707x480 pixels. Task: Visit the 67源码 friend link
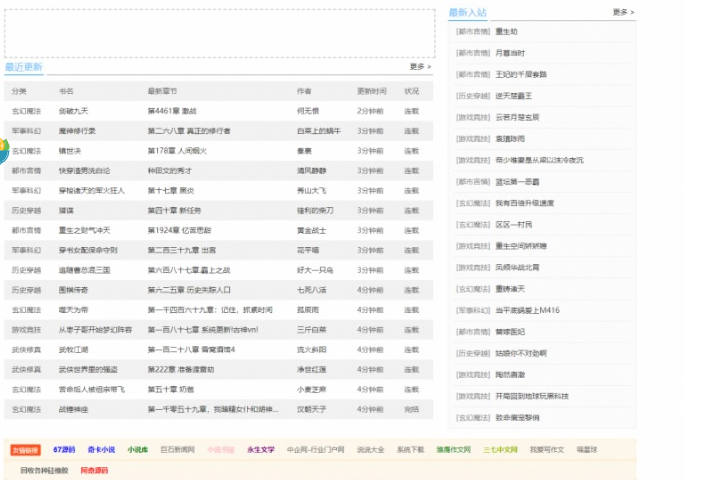64,449
